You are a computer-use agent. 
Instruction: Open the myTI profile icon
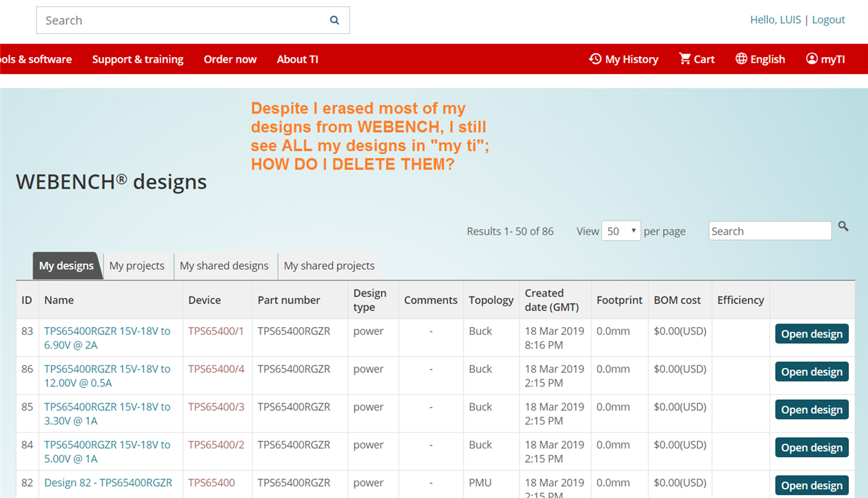[x=812, y=59]
